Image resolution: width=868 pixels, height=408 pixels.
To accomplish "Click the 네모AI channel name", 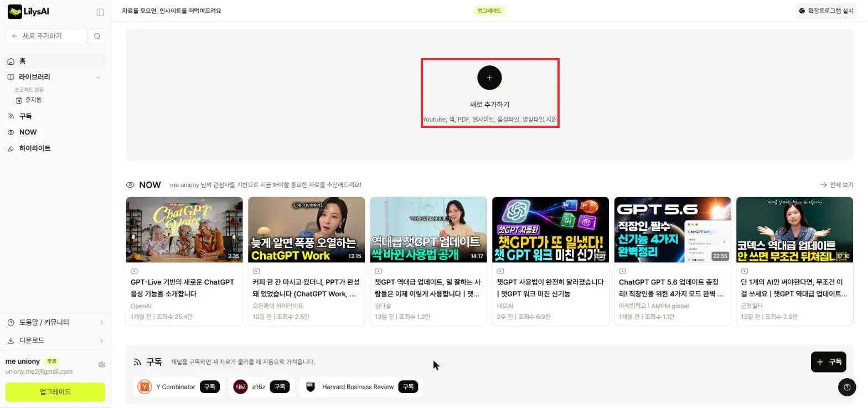I will point(505,306).
